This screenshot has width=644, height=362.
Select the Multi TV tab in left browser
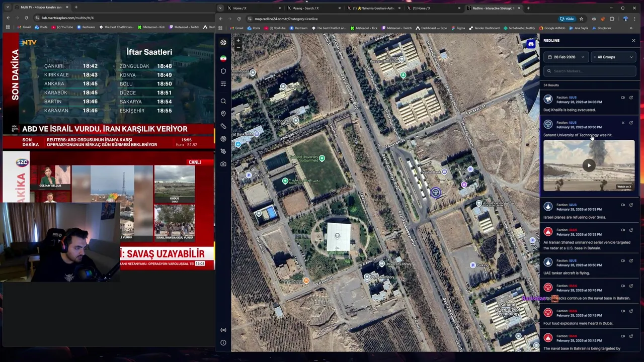pyautogui.click(x=42, y=8)
